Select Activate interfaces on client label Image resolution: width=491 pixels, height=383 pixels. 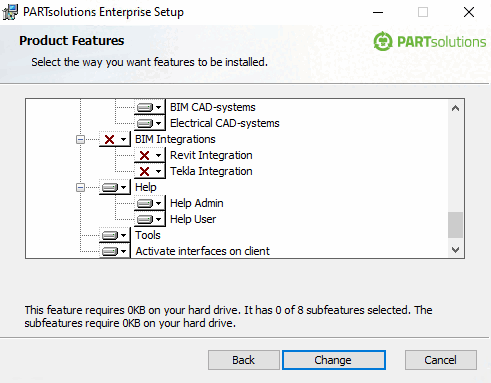point(202,251)
